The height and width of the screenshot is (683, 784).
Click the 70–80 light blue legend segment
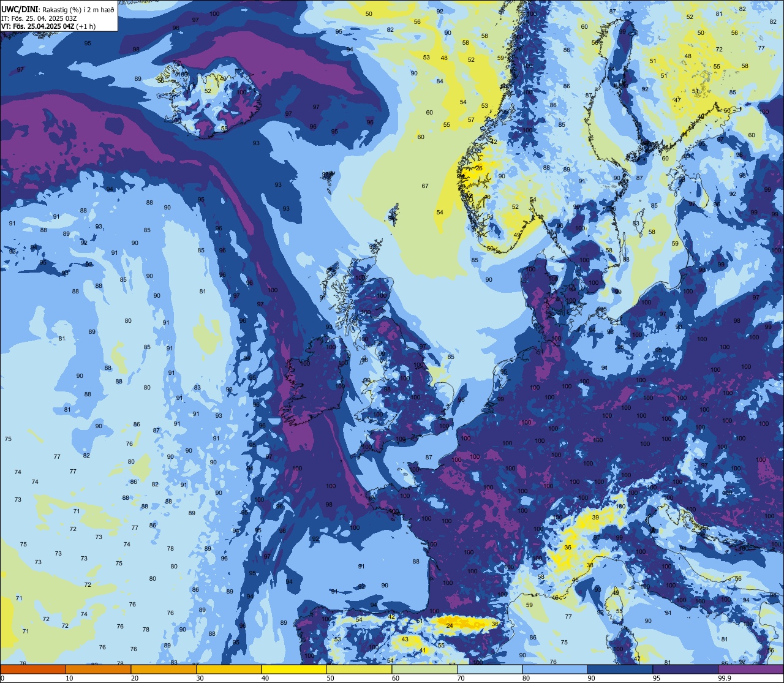489,669
